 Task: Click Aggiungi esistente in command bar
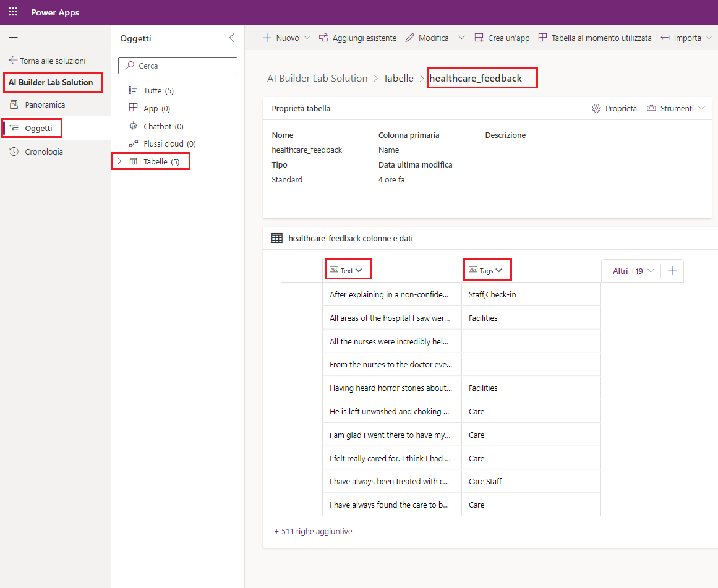click(358, 38)
